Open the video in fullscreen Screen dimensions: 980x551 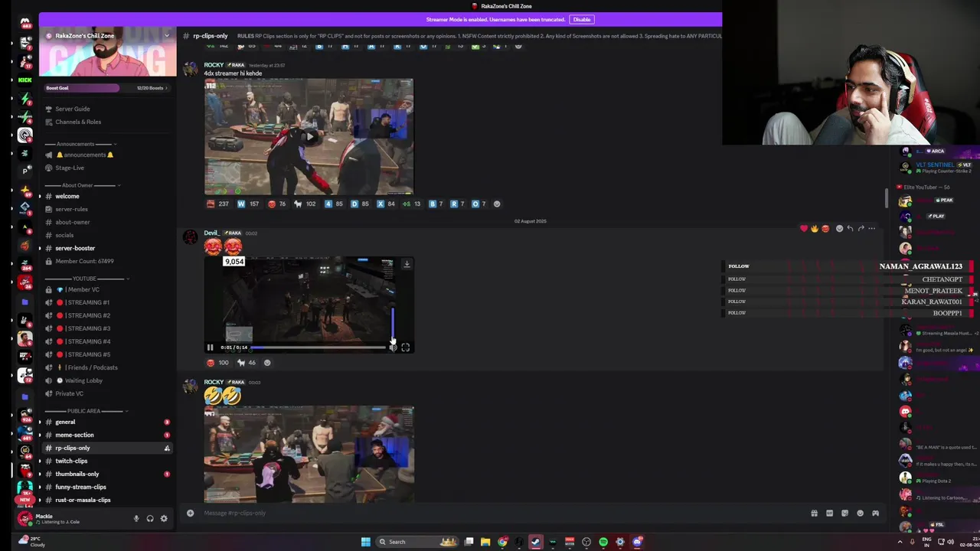coord(406,347)
